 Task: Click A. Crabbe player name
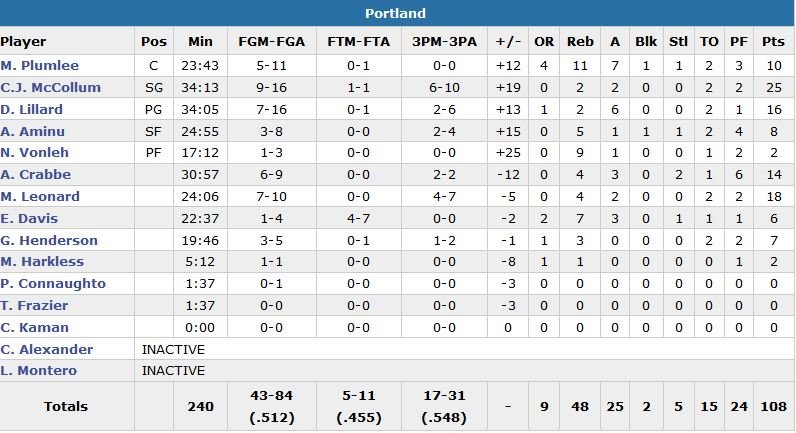point(33,175)
